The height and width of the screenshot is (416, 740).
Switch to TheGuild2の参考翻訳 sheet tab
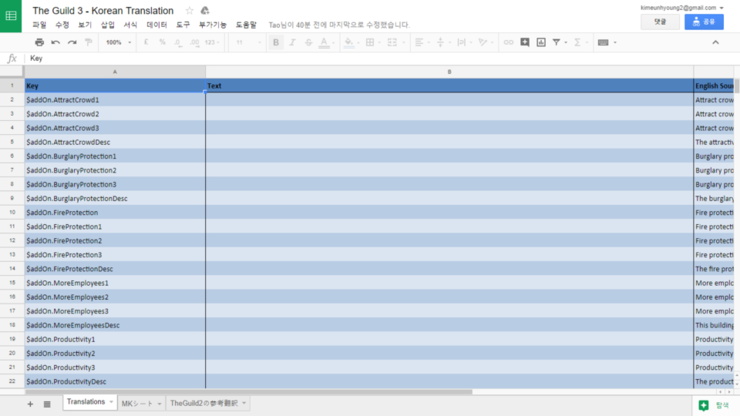[203, 403]
